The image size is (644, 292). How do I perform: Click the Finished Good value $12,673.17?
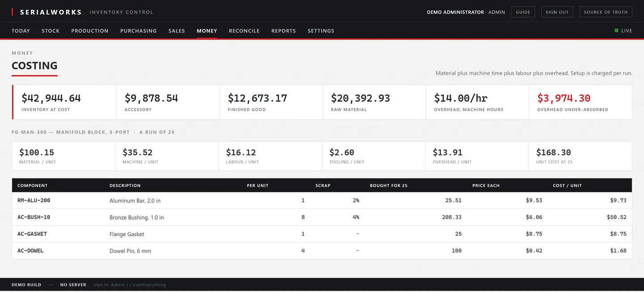pyautogui.click(x=258, y=98)
